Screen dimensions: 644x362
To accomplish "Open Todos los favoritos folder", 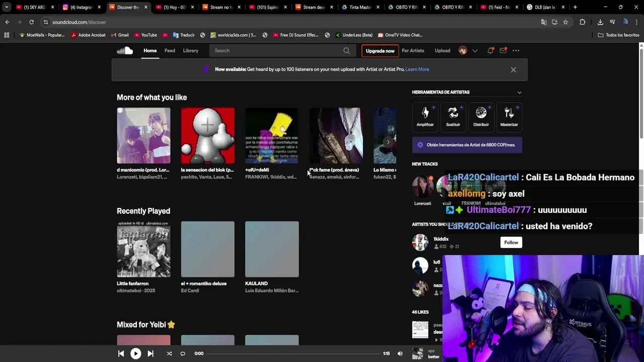I will [618, 35].
